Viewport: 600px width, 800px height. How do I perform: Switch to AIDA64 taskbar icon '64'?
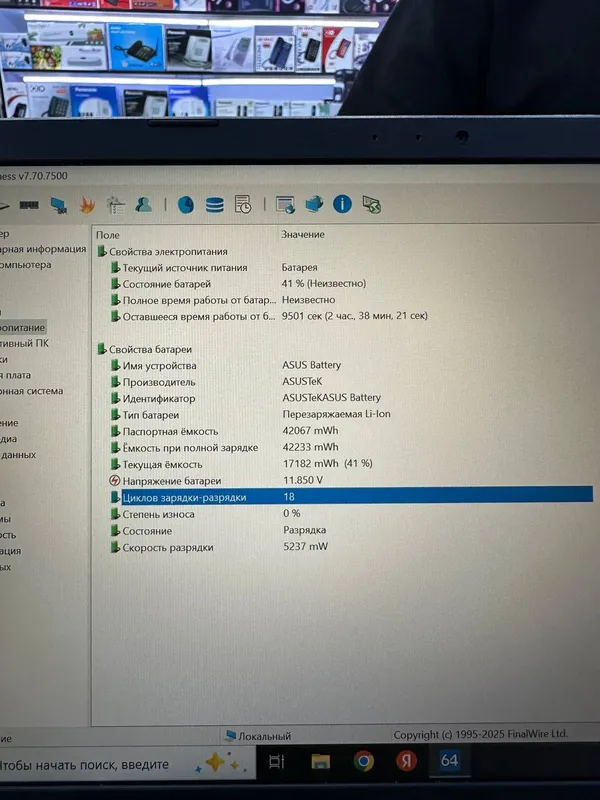tap(449, 760)
